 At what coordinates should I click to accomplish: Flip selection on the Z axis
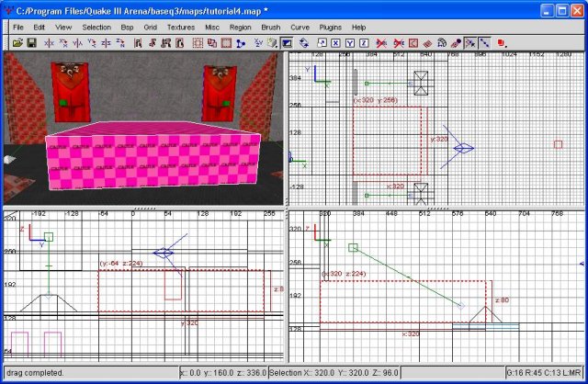[107, 43]
